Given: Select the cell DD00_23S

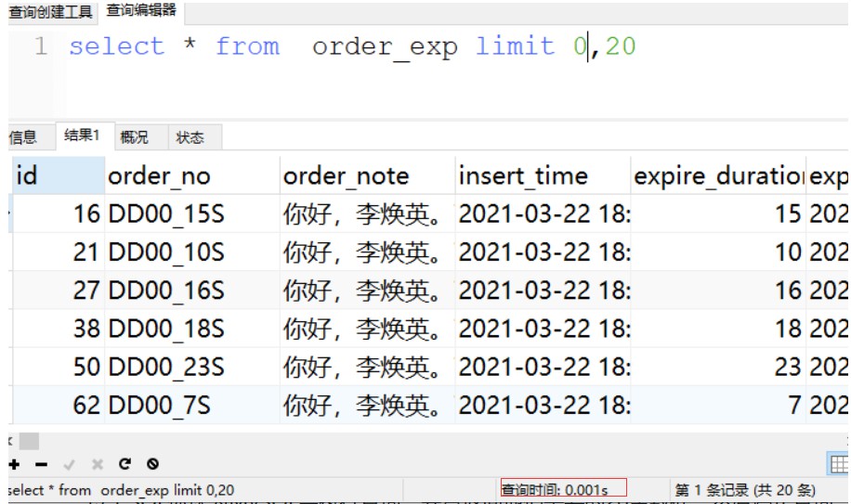Looking at the screenshot, I should click(x=192, y=367).
